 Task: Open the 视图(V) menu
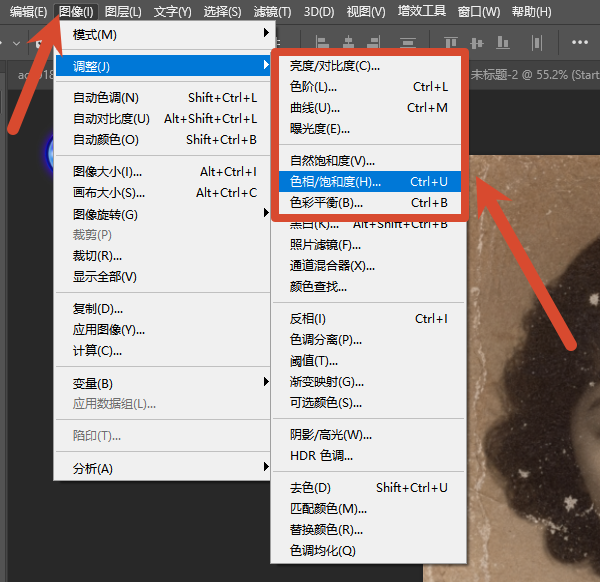click(366, 12)
